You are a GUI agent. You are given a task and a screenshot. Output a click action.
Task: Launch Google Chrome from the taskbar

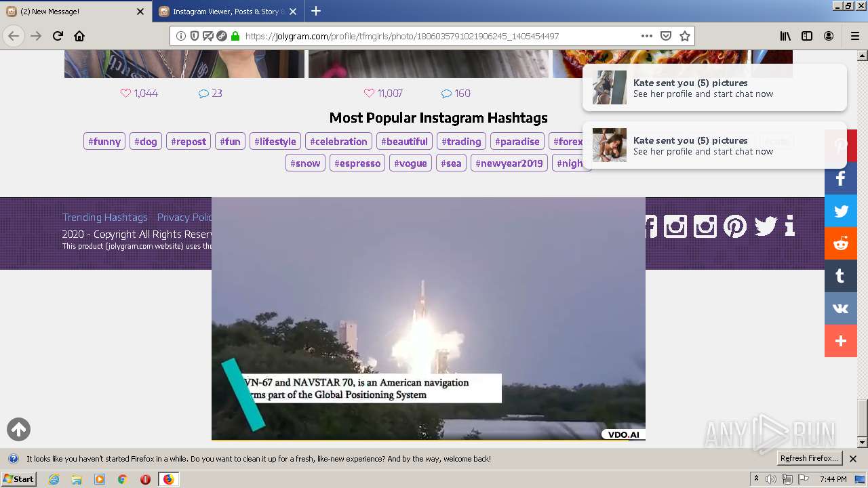(122, 479)
